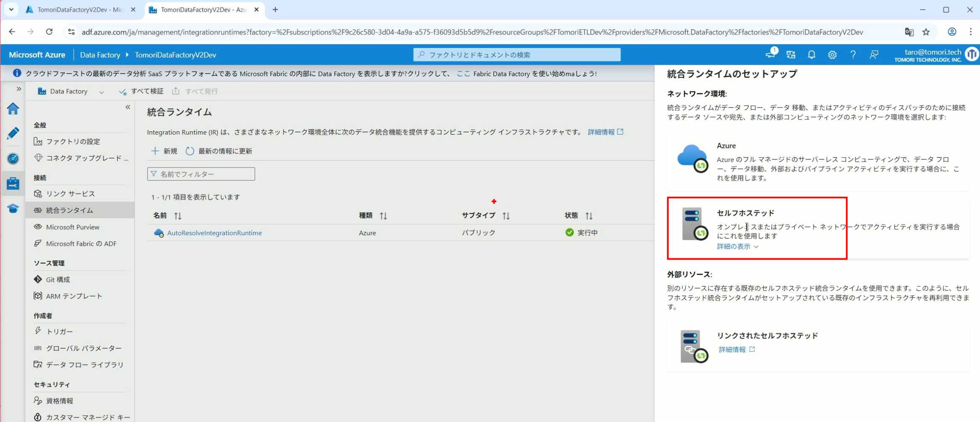The image size is (980, 422).
Task: Open the AutoResolveIntegrationRuntime link
Action: (214, 233)
